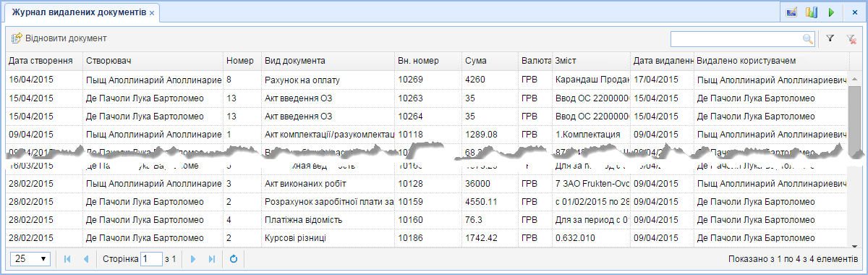
Task: Select the Платіжна відомість cell
Action: [328, 219]
